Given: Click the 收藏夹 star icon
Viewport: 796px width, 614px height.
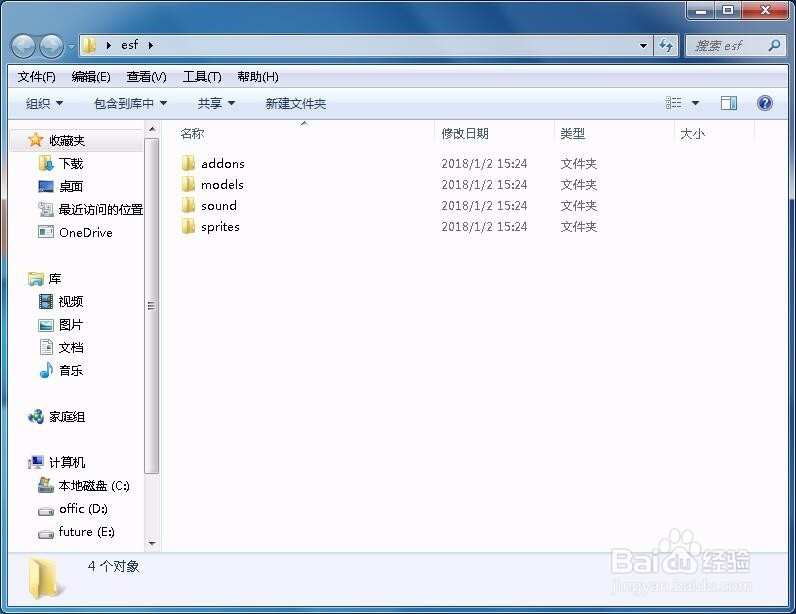Looking at the screenshot, I should 36,140.
